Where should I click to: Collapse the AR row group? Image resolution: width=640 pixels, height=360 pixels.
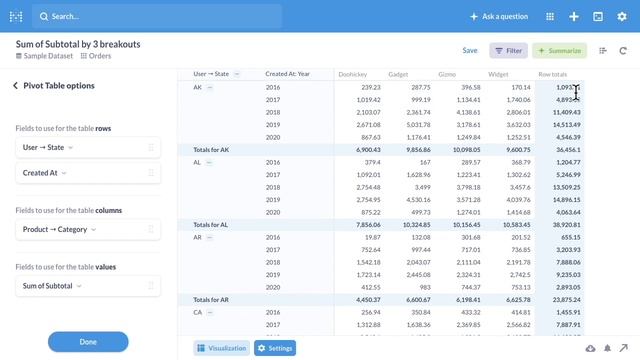coord(209,237)
